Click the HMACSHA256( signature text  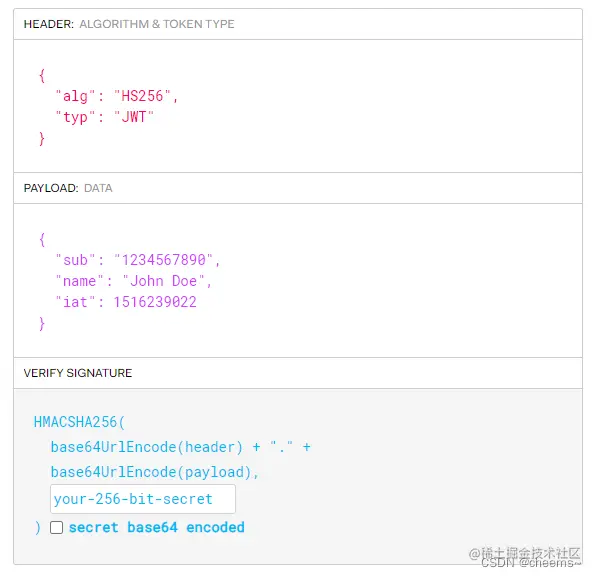click(x=79, y=422)
